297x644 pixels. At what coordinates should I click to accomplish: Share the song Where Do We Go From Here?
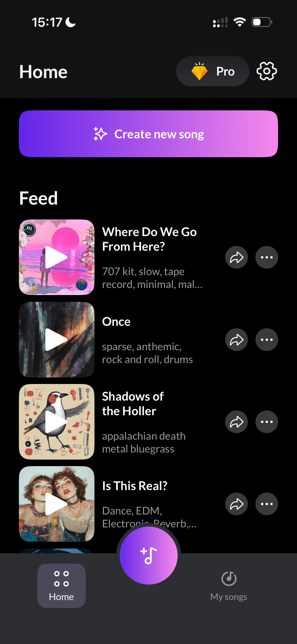coord(236,257)
